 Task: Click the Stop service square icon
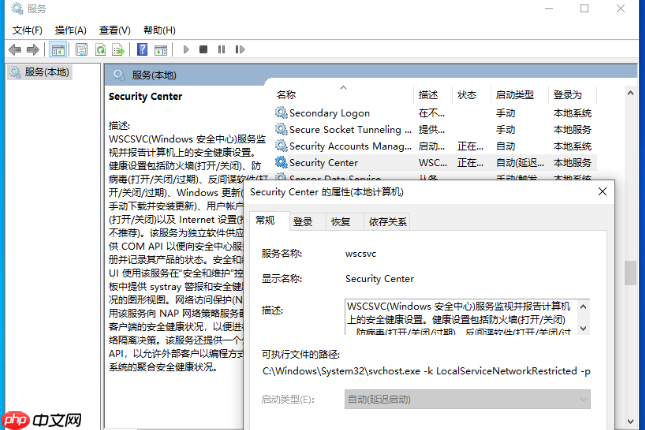pyautogui.click(x=203, y=49)
